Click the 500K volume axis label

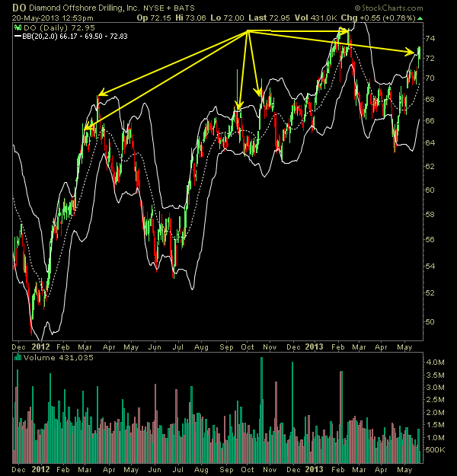tap(435, 449)
